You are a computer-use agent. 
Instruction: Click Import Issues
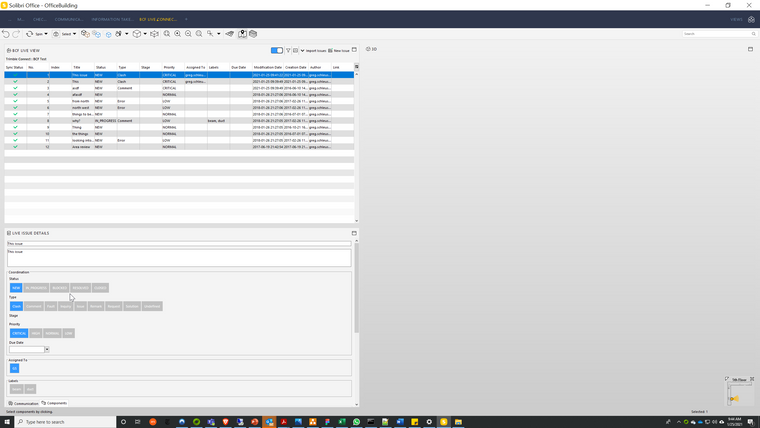pos(316,50)
